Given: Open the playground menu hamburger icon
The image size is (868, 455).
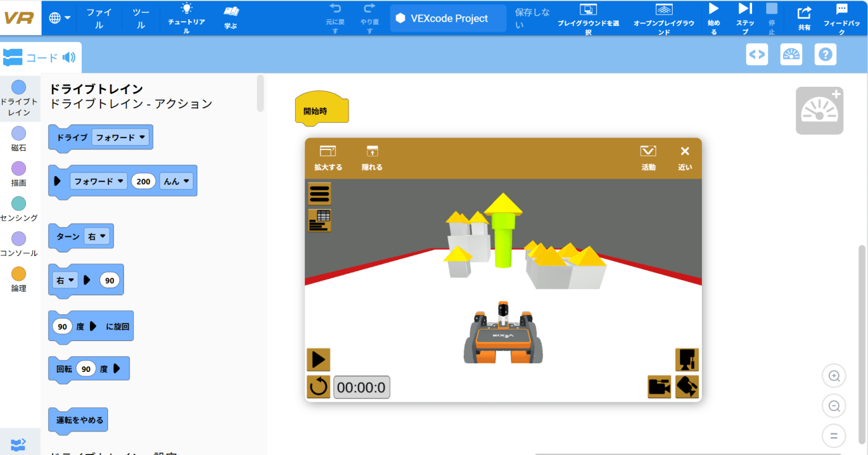Looking at the screenshot, I should click(x=319, y=193).
